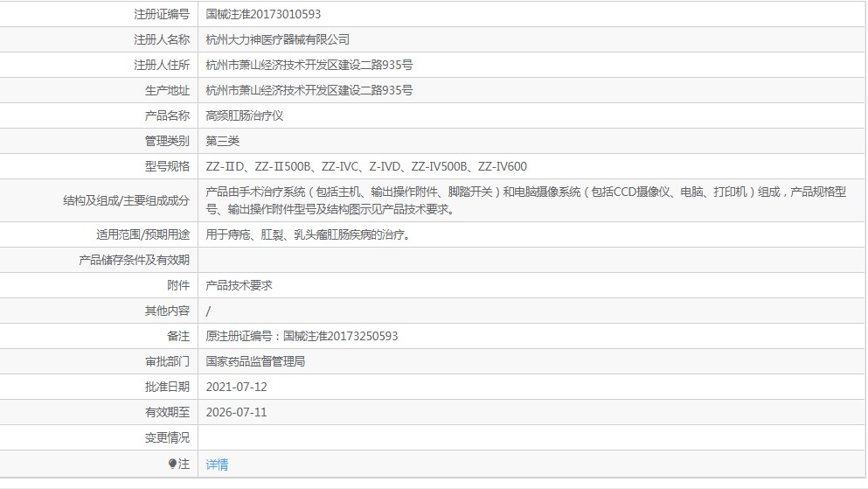Select the address in 注册人住所 row
Viewport: 868px width, 489px height.
[x=309, y=65]
